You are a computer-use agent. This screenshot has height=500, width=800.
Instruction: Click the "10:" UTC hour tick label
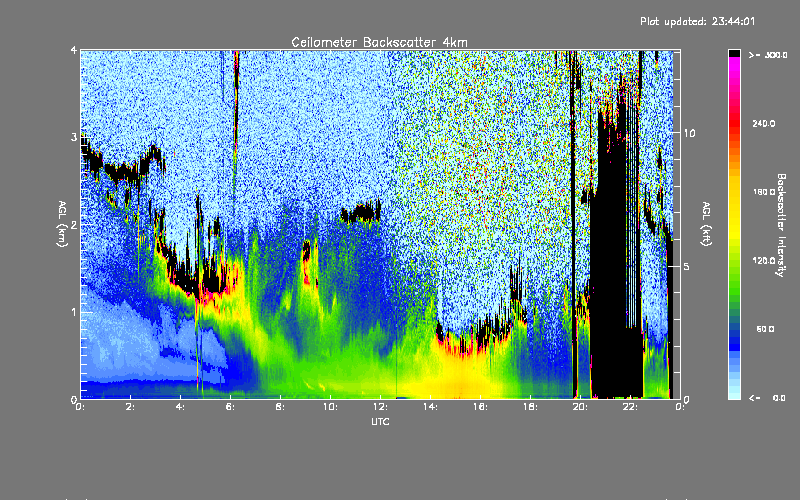point(330,407)
